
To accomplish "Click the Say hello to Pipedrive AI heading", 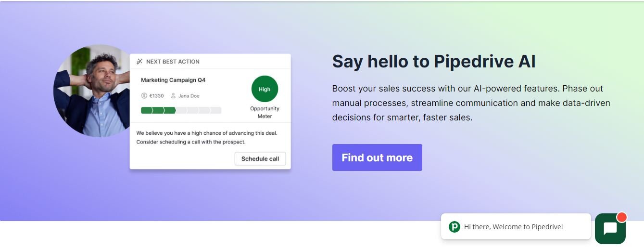I will coord(434,61).
